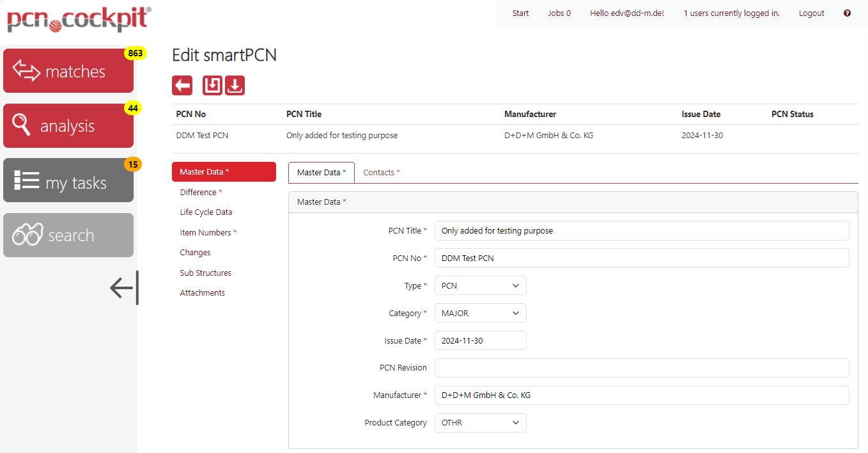Select the save smartPCN icon

coord(212,85)
